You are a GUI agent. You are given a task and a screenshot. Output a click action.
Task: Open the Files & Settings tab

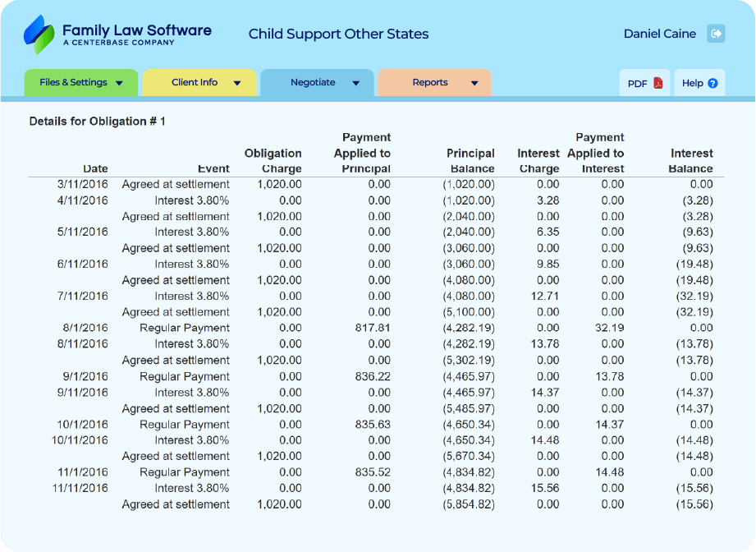(73, 82)
